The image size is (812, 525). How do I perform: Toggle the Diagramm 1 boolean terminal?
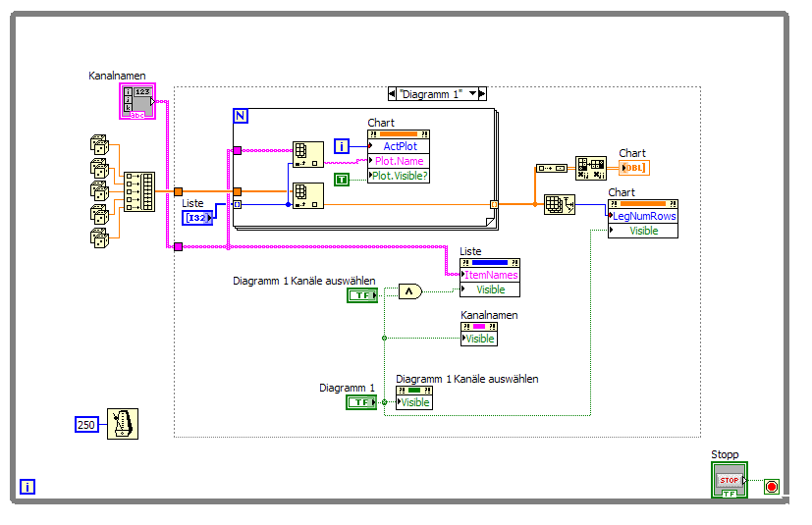click(361, 402)
